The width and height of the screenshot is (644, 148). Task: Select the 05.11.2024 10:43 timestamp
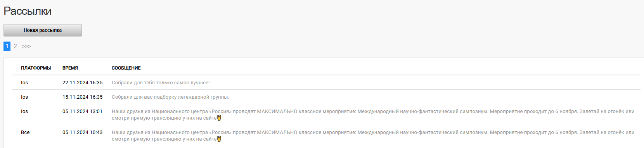(83, 132)
